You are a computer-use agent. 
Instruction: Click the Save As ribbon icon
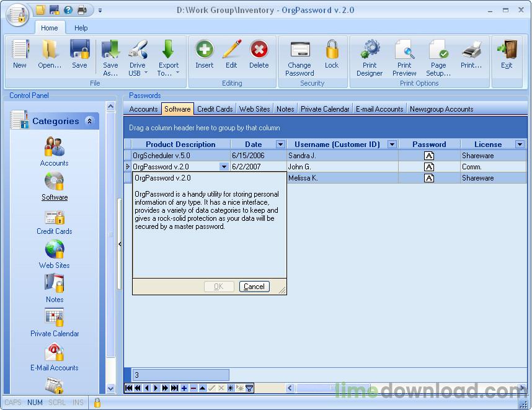[110, 58]
